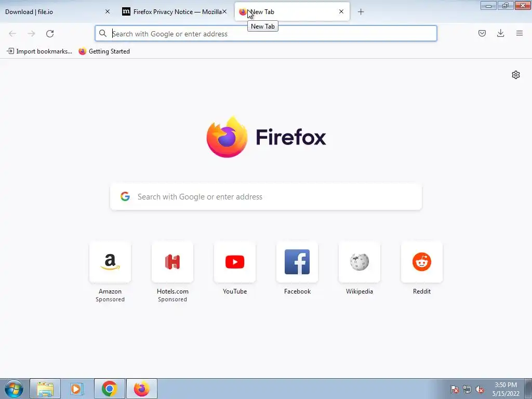Open the network tray icon
Viewport: 532px width, 399px height.
(x=467, y=389)
